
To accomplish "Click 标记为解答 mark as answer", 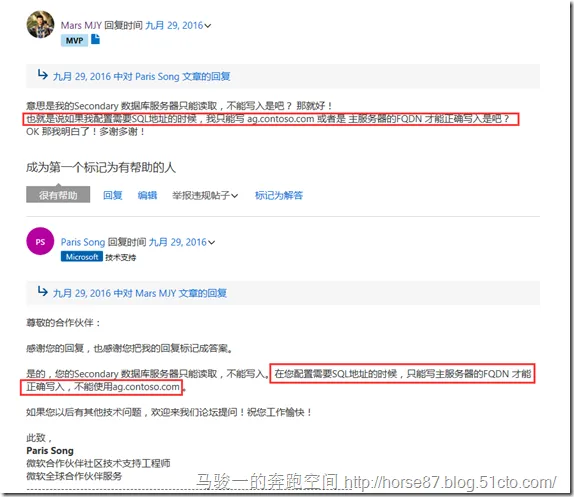I will click(x=279, y=195).
